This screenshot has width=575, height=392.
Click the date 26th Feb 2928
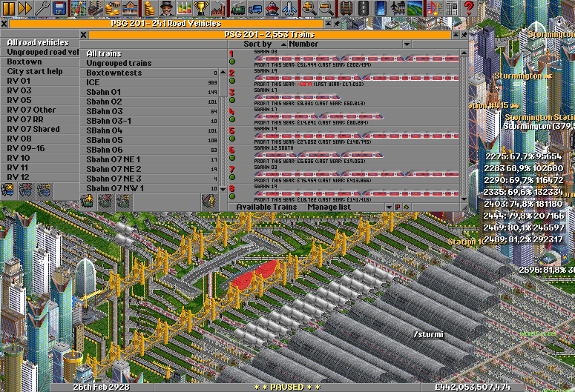click(x=101, y=388)
